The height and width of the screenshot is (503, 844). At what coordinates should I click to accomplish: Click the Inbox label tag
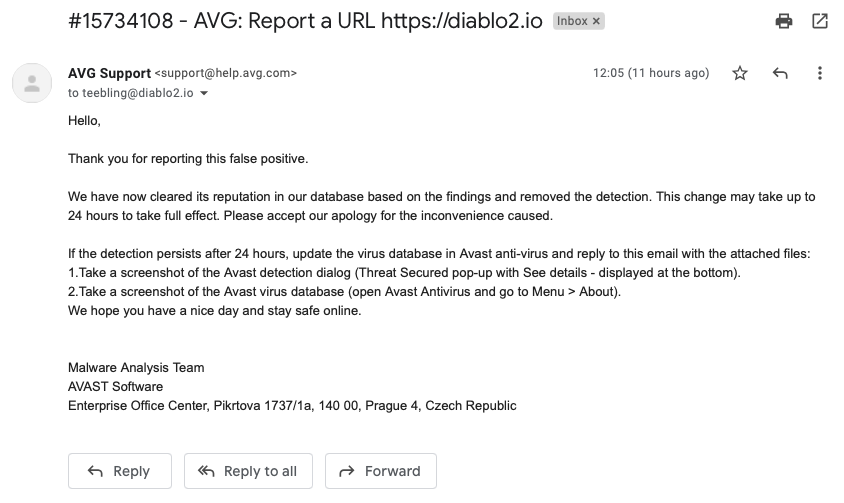click(572, 21)
